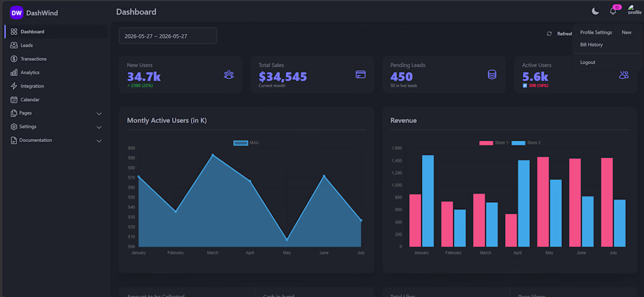Click the '50 in hot leads' text
The height and width of the screenshot is (297, 644).
pyautogui.click(x=404, y=86)
